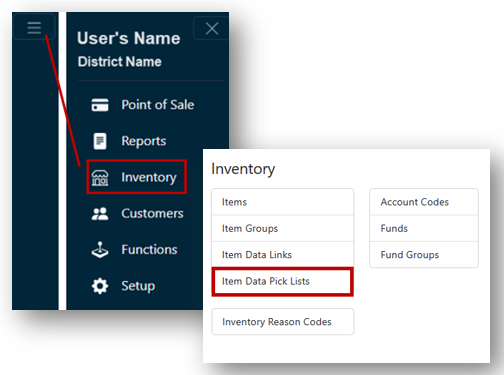504x375 pixels.
Task: Click the Point of Sale card icon
Action: point(100,105)
